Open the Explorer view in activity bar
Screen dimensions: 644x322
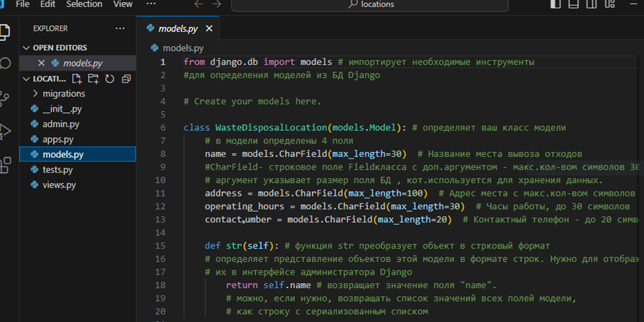click(x=4, y=32)
